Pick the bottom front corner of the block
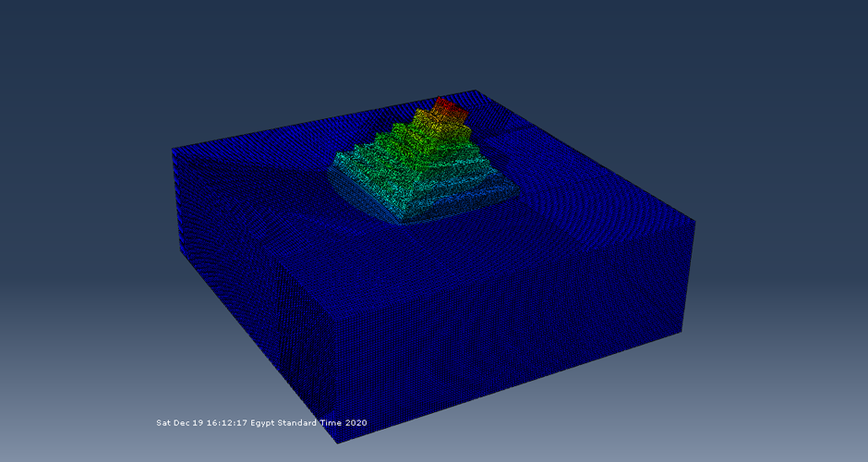Screen dimensions: 868x462 [335, 442]
